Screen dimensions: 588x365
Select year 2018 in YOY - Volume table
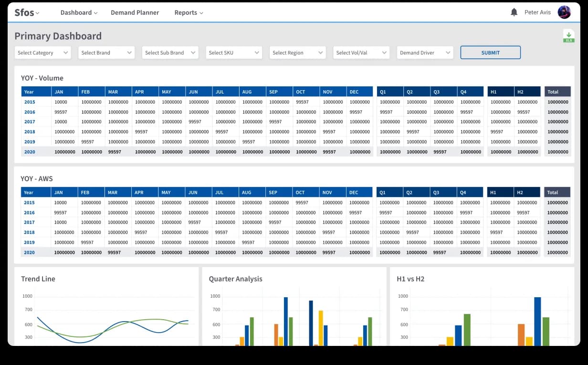pyautogui.click(x=30, y=132)
